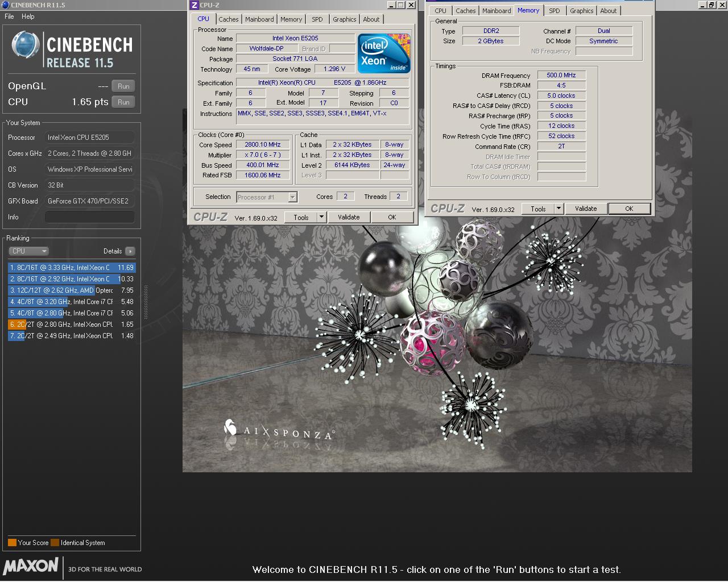Viewport: 728px width, 582px height.
Task: Click OK in right CPU-Z memory window
Action: click(x=629, y=209)
